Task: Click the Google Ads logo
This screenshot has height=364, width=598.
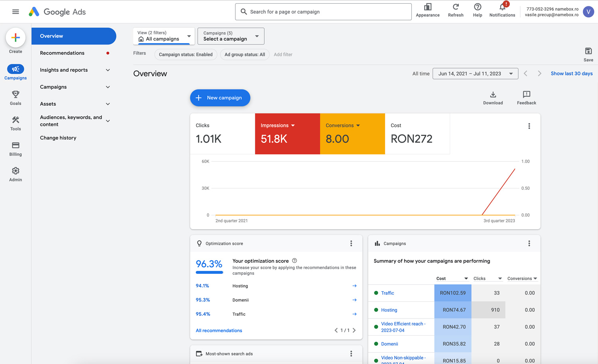Action: click(57, 12)
